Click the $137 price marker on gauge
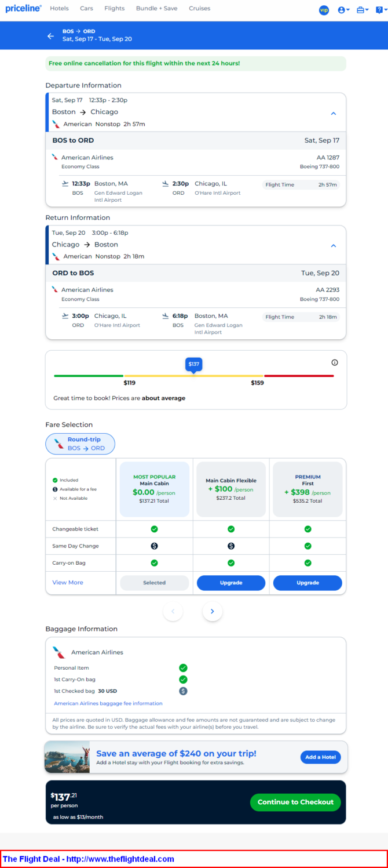This screenshot has height=868, width=388. [x=193, y=365]
